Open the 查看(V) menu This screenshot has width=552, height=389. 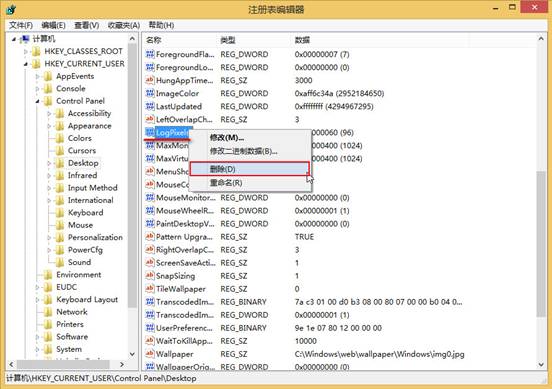[87, 25]
